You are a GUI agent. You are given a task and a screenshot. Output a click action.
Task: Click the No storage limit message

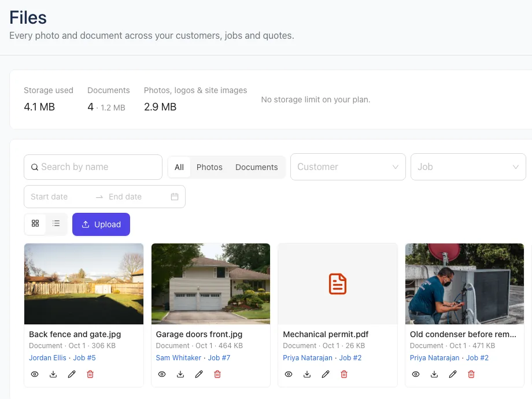click(x=316, y=99)
